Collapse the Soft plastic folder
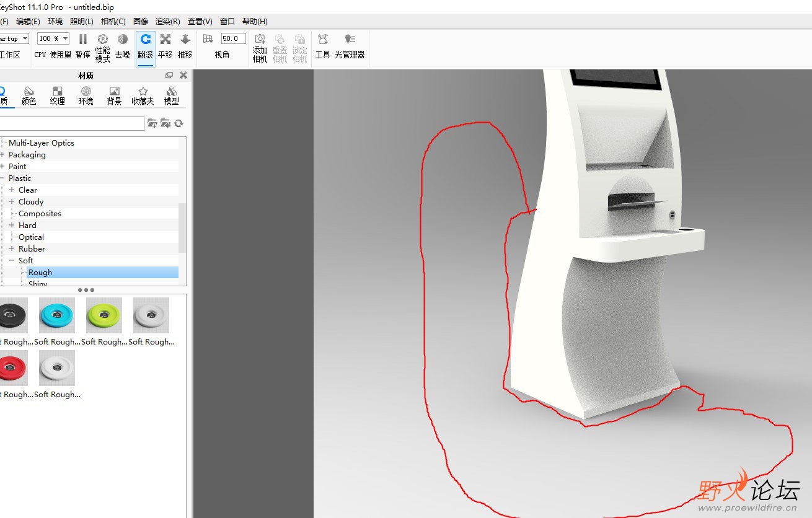This screenshot has height=518, width=812. (x=12, y=261)
